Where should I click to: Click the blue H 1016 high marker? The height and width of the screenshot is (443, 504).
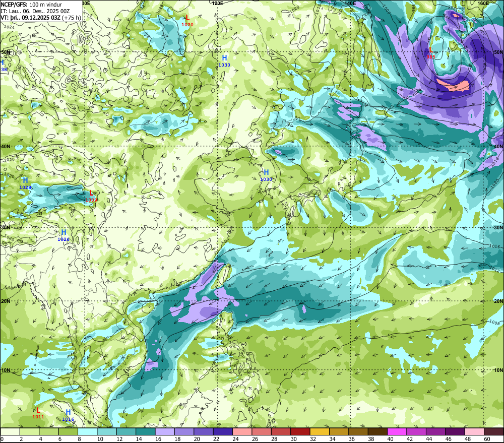pyautogui.click(x=68, y=415)
